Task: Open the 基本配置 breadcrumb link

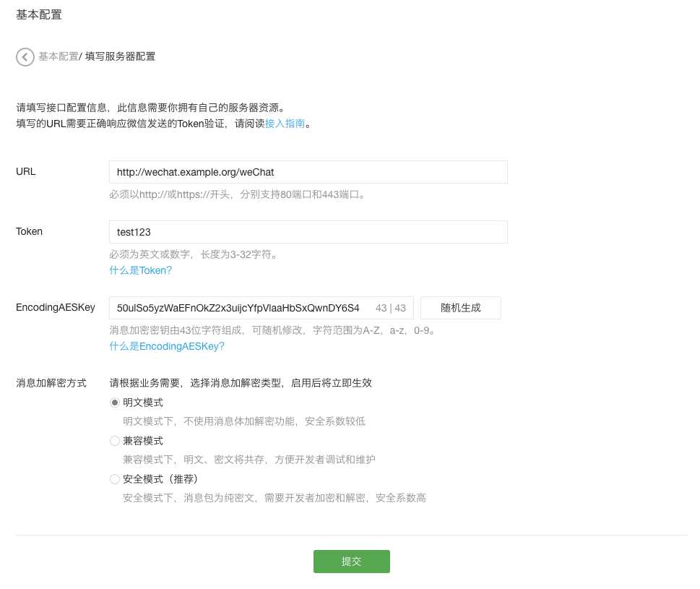Action: point(58,56)
